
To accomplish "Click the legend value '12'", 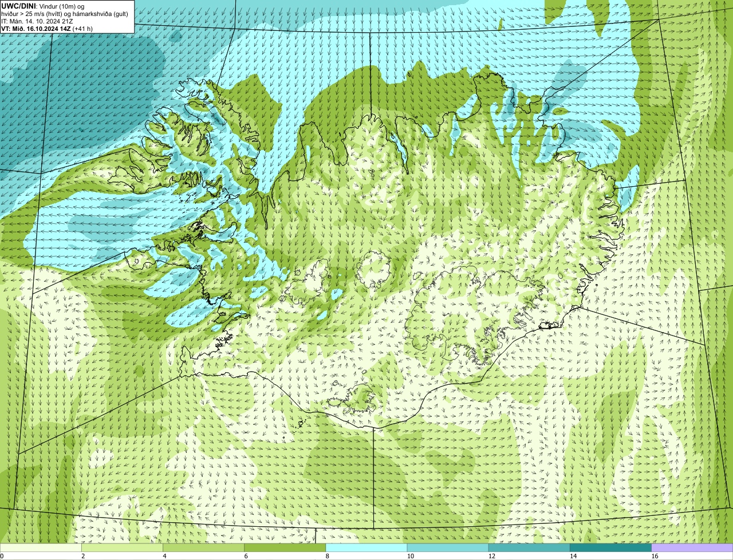I will tap(491, 556).
